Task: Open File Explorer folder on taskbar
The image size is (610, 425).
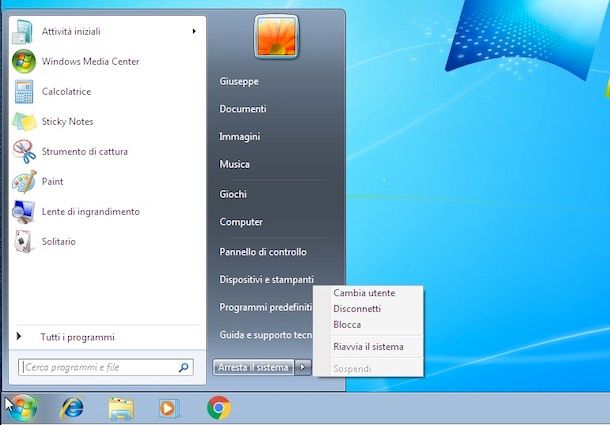Action: [x=121, y=409]
